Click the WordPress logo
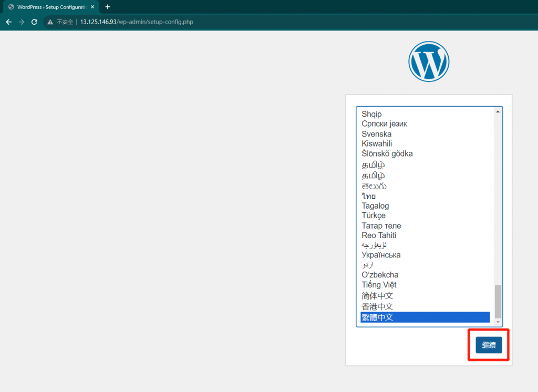Screen dimensions: 538x392 (x=429, y=61)
